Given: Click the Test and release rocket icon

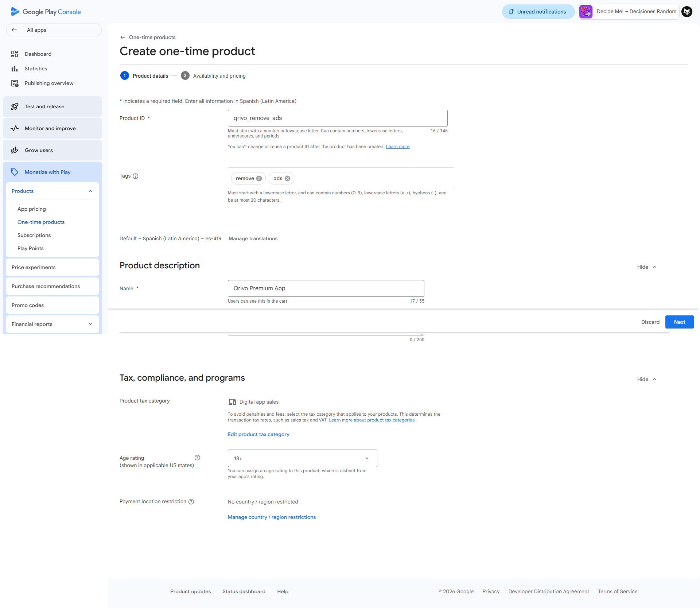Looking at the screenshot, I should [15, 106].
